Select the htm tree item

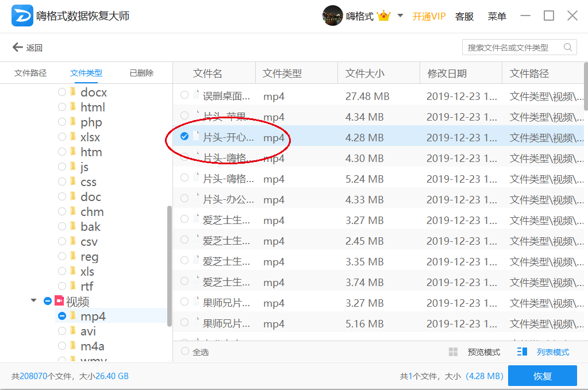tap(91, 152)
